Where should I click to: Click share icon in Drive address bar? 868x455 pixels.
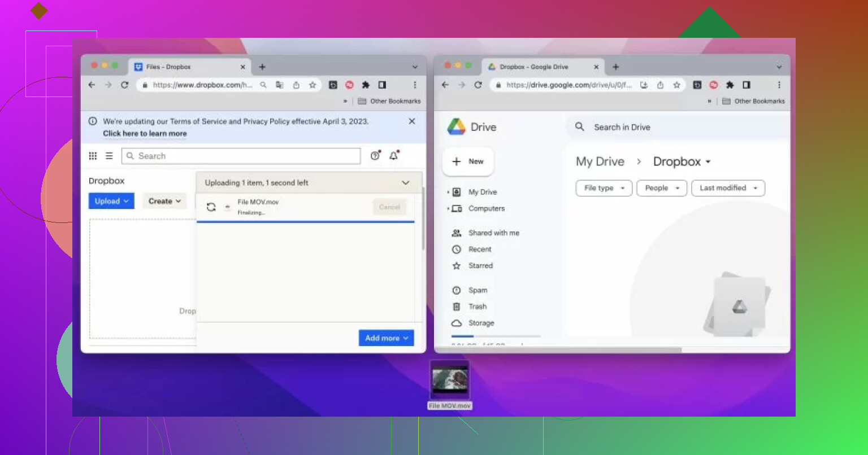click(x=660, y=85)
